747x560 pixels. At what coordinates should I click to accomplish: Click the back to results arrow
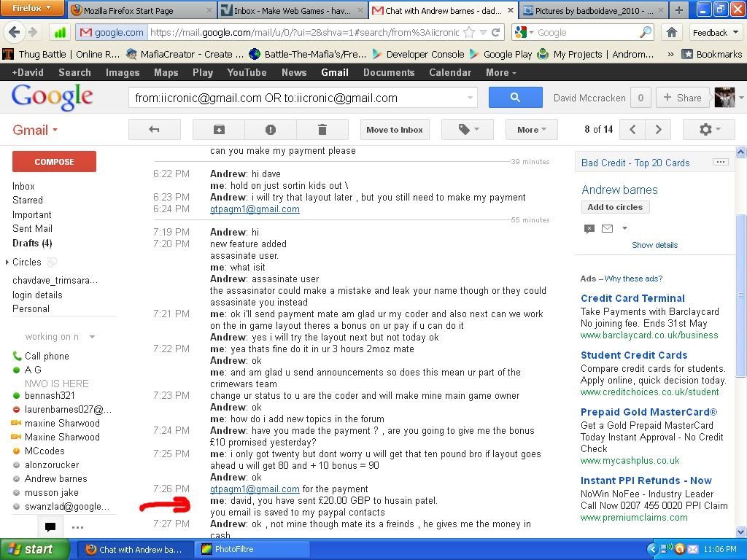(x=154, y=130)
